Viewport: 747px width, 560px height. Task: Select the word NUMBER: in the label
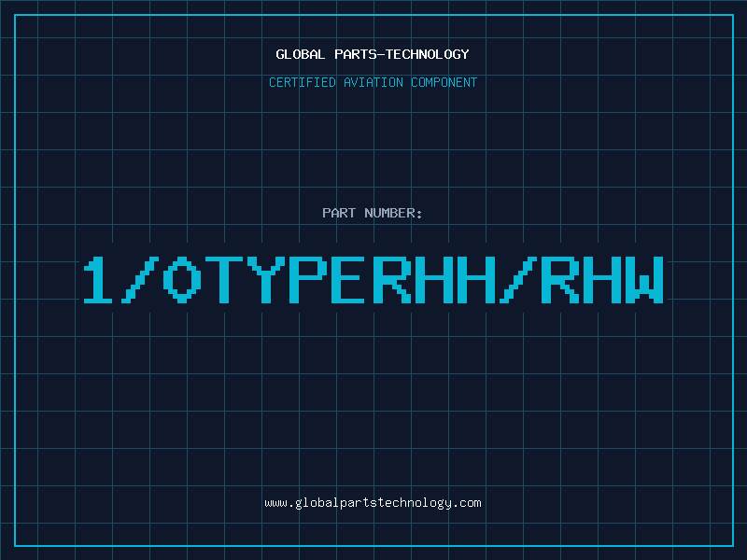393,213
